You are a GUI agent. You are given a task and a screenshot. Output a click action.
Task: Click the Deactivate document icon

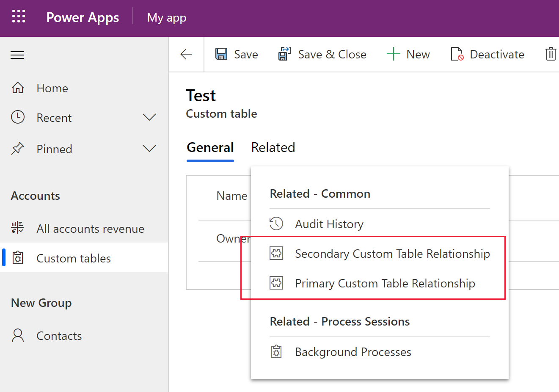[457, 54]
